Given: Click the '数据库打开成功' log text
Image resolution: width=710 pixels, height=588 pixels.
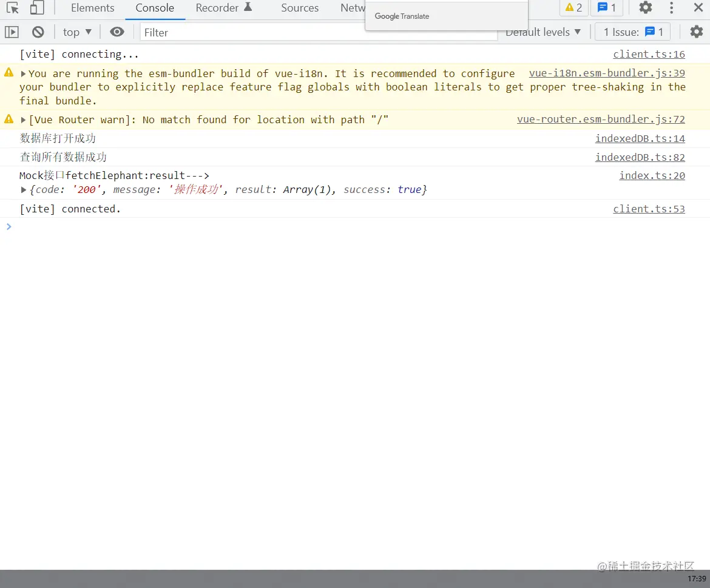Looking at the screenshot, I should tap(58, 138).
